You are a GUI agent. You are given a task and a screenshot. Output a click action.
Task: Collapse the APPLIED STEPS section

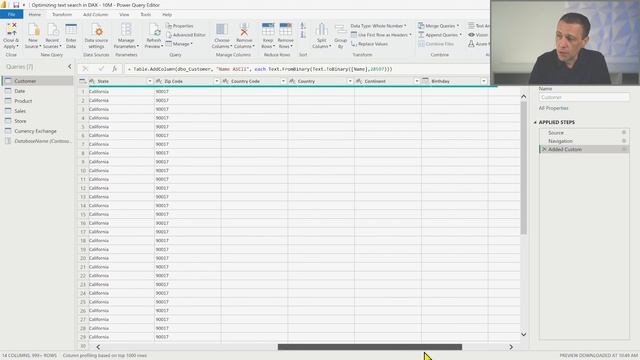point(535,122)
